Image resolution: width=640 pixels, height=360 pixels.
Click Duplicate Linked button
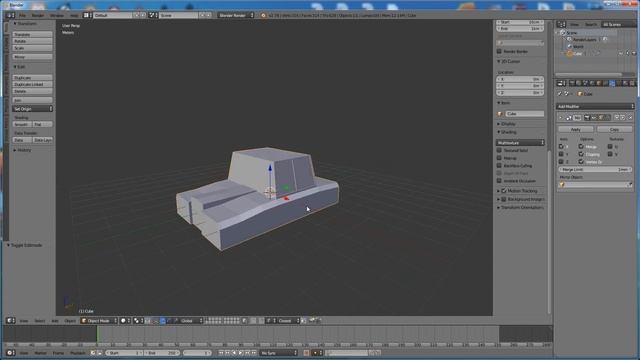pos(32,84)
